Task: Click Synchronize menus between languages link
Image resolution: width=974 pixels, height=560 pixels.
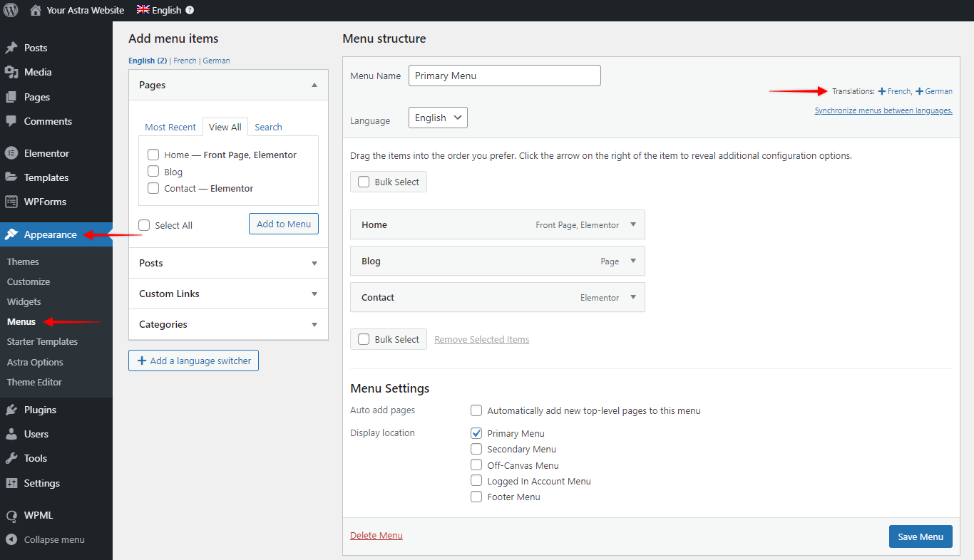Action: click(x=883, y=110)
